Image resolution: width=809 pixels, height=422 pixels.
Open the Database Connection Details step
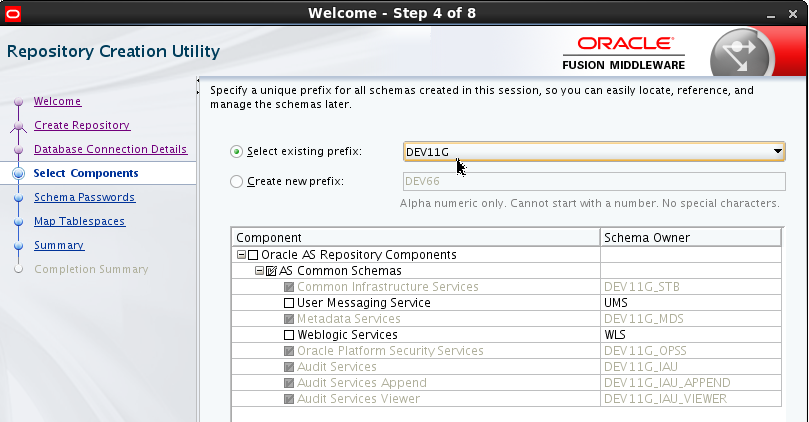pyautogui.click(x=110, y=149)
